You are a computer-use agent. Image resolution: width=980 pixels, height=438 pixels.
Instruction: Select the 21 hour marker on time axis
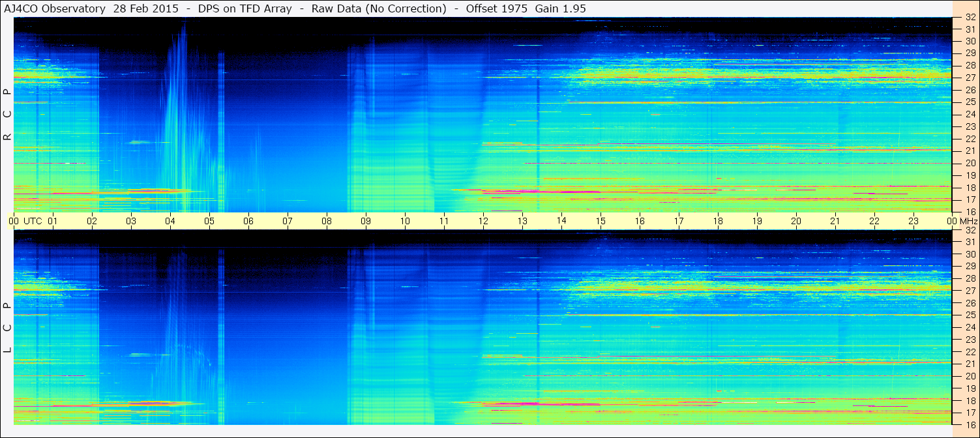click(x=835, y=221)
